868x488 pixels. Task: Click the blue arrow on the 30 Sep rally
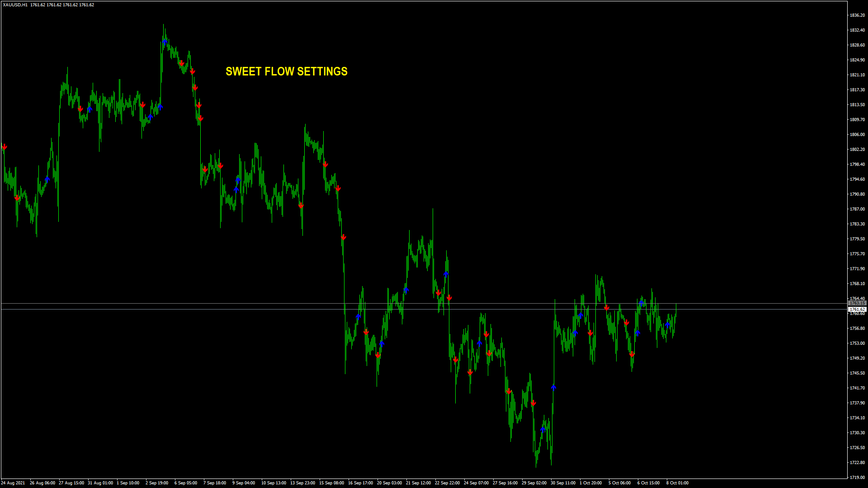click(x=554, y=387)
